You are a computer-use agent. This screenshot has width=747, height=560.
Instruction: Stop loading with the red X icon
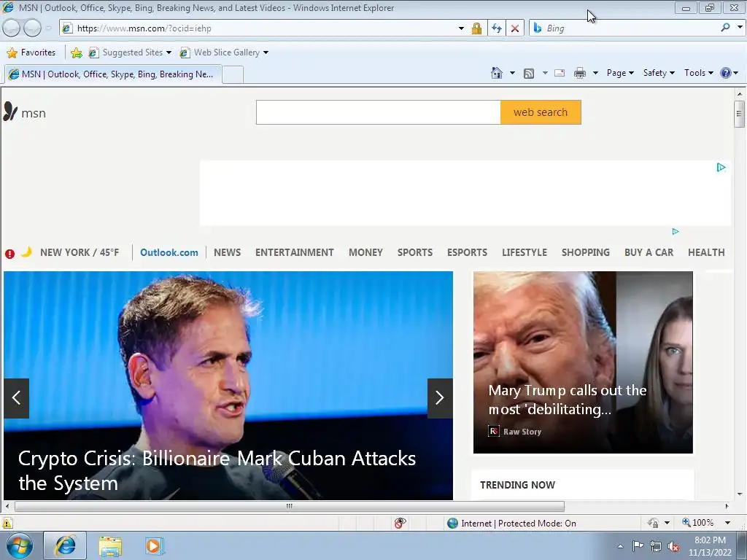coord(515,28)
